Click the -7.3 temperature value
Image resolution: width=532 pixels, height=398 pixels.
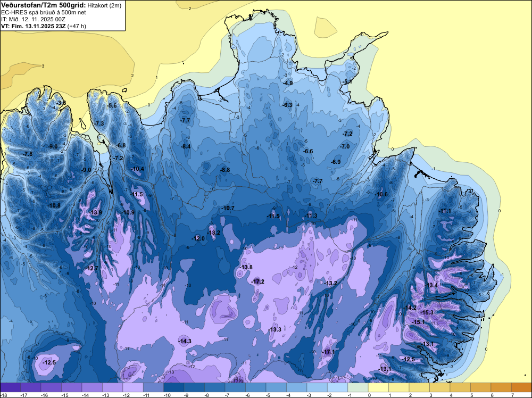[99, 123]
